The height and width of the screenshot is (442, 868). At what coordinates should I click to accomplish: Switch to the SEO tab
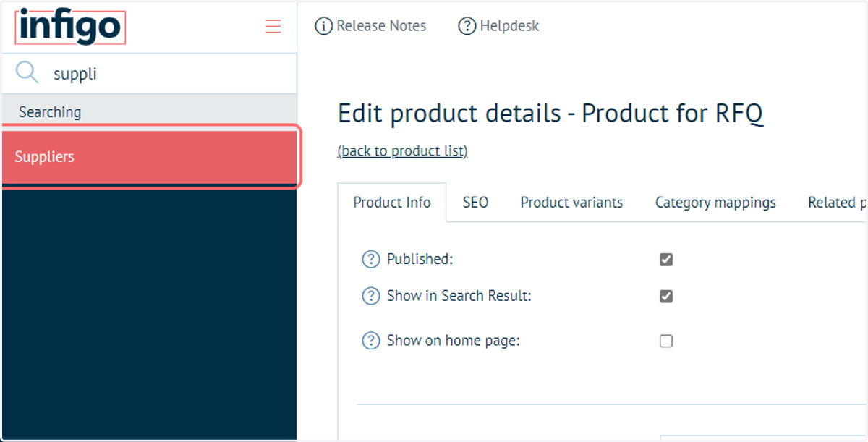coord(475,203)
